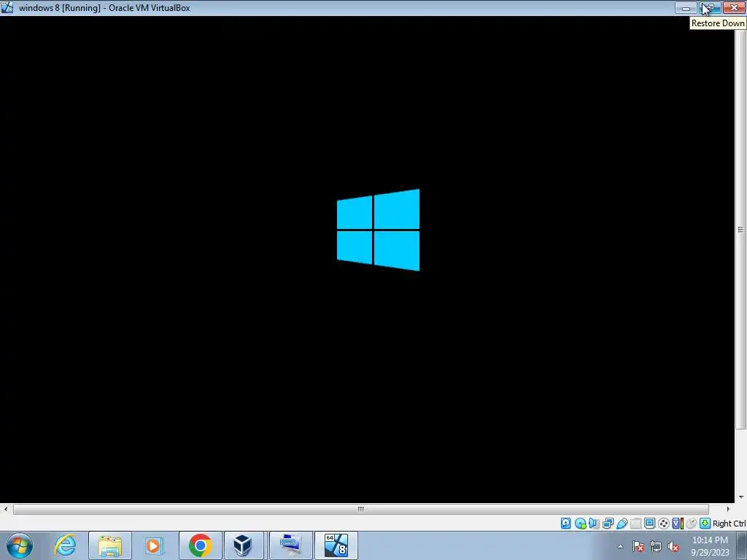747x560 pixels.
Task: Switch to VirtualBox Manager taskbar button
Action: click(243, 545)
